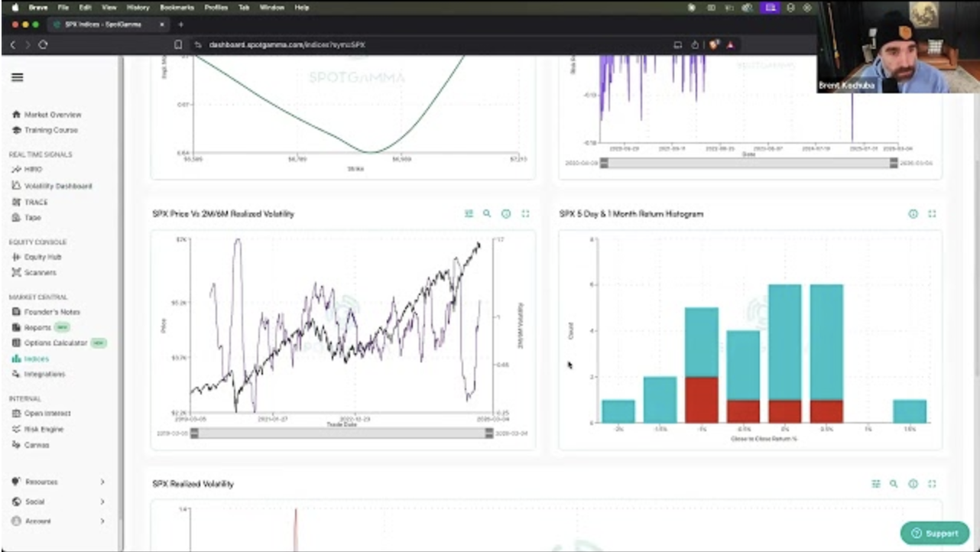Image resolution: width=980 pixels, height=552 pixels.
Task: Select the SPX Indices browser tab
Action: coord(107,24)
